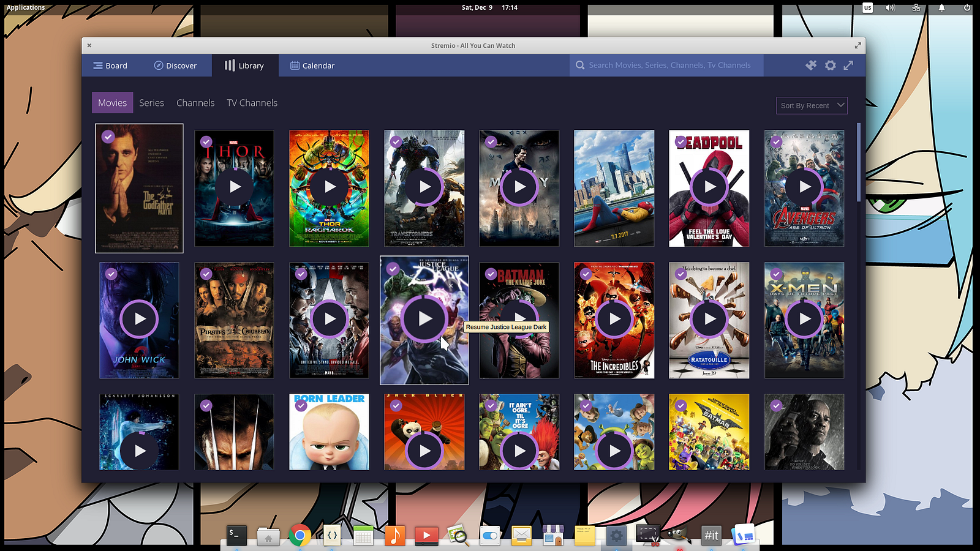Play John Wick
Image resolution: width=980 pixels, height=551 pixels.
(x=140, y=319)
